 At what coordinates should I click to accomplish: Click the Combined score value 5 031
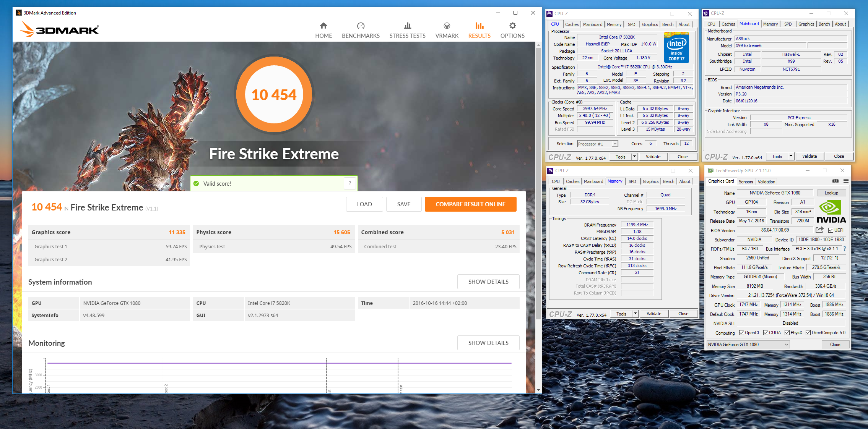(x=508, y=232)
